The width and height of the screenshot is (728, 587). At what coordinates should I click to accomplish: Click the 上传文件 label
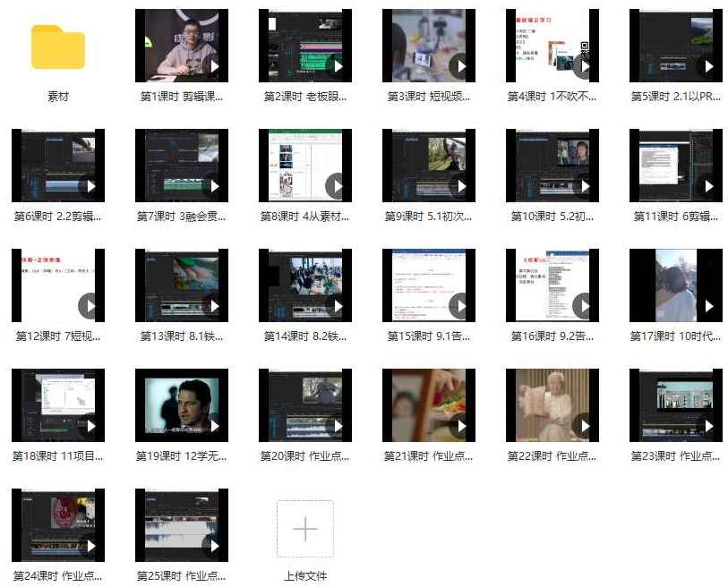pyautogui.click(x=305, y=576)
